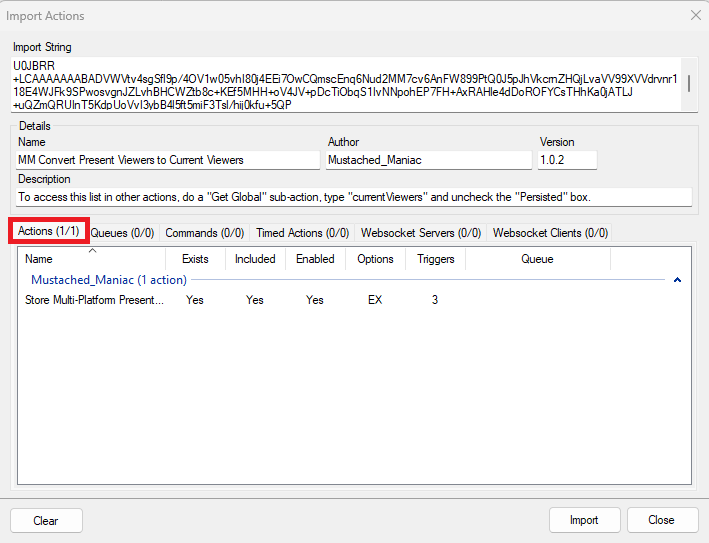Click the Author field showing Mustached_Maniac
This screenshot has height=543, width=709.
tap(429, 160)
